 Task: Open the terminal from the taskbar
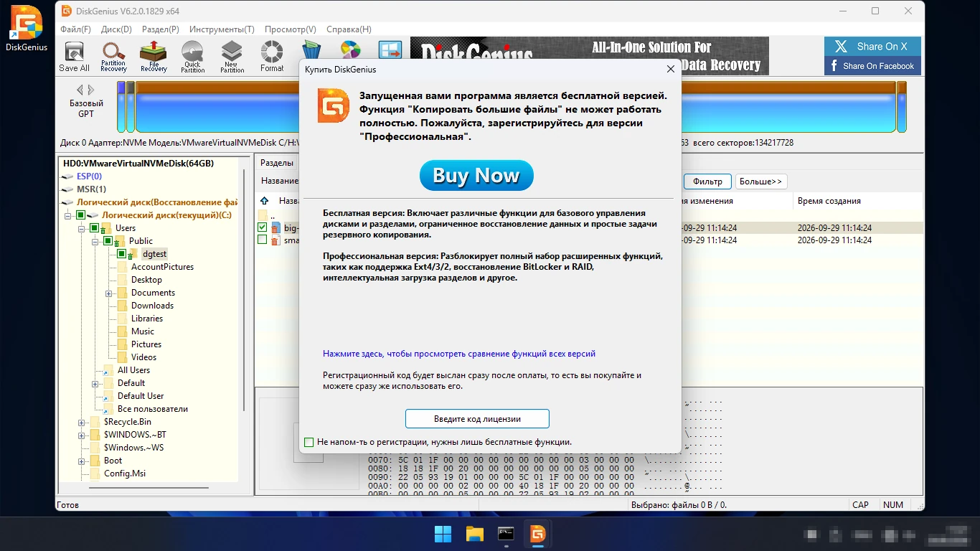pyautogui.click(x=507, y=534)
